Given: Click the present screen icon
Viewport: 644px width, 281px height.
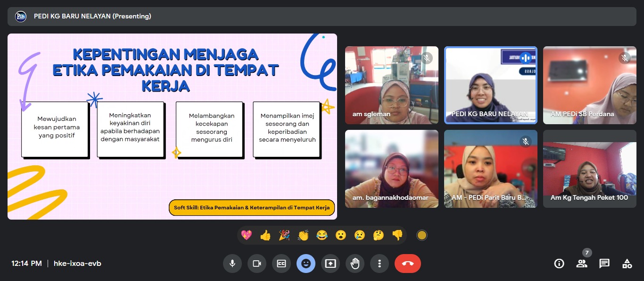Looking at the screenshot, I should tap(330, 264).
